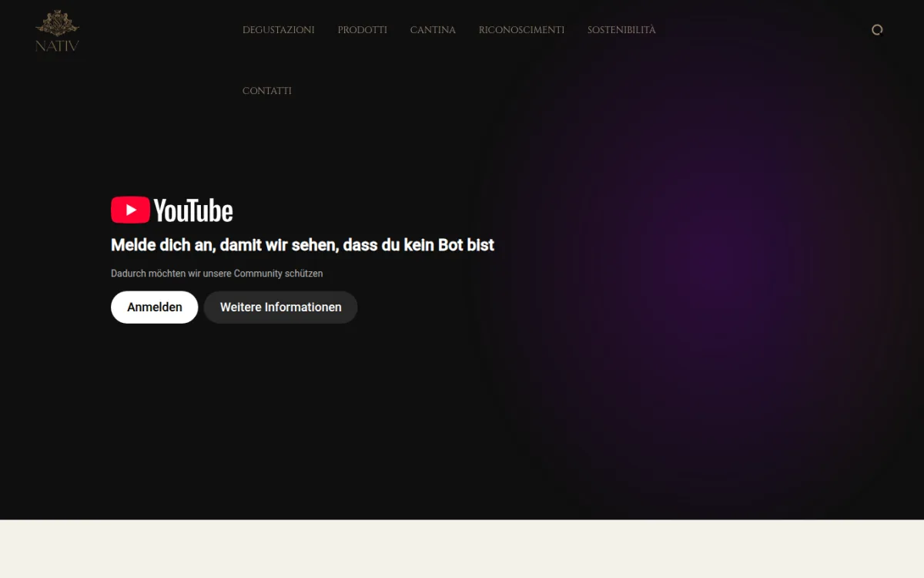Click the YouTube logo
The width and height of the screenshot is (924, 578).
[x=172, y=210]
